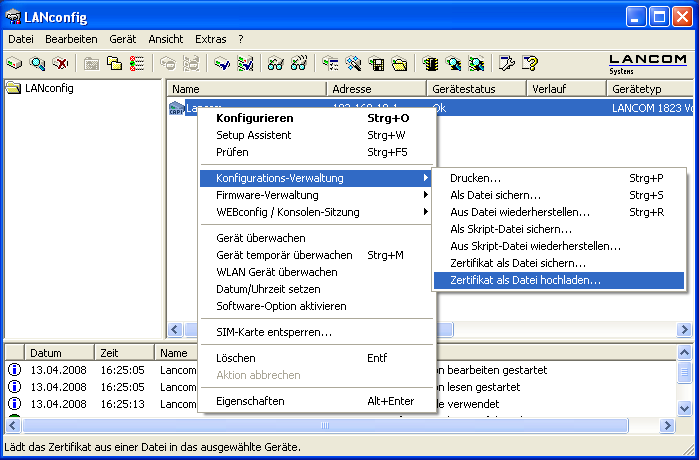This screenshot has height=460, width=699.
Task: Click the restore configuration open folder icon
Action: click(400, 63)
